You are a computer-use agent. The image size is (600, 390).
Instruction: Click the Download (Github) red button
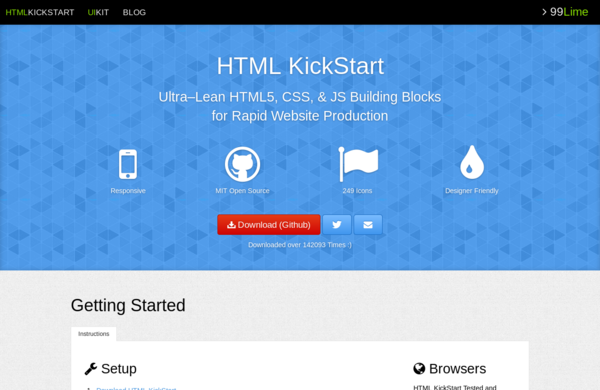(x=269, y=225)
